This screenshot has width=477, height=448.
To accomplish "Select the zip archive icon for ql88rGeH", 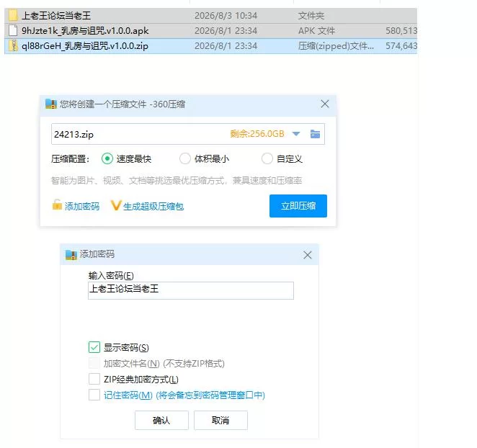I will pos(13,46).
